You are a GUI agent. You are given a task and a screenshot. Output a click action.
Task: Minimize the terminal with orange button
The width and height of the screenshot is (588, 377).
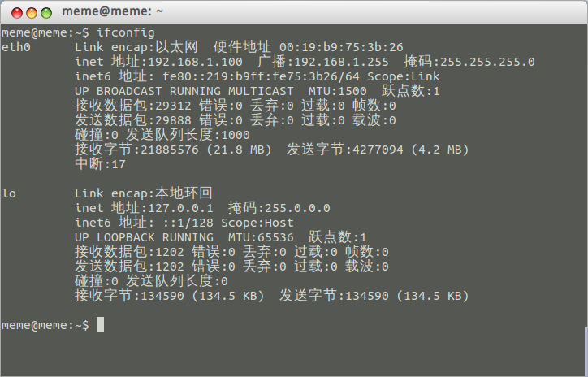(x=32, y=13)
